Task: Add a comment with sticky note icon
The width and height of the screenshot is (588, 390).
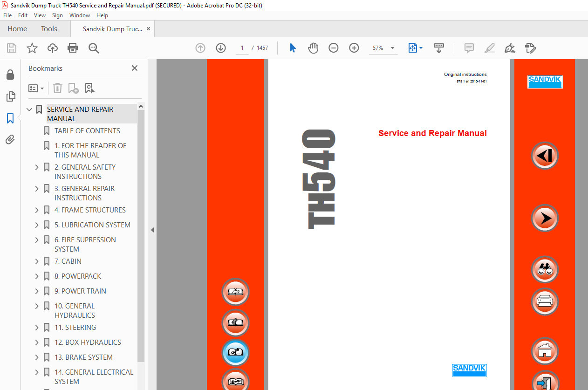Action: coord(469,48)
